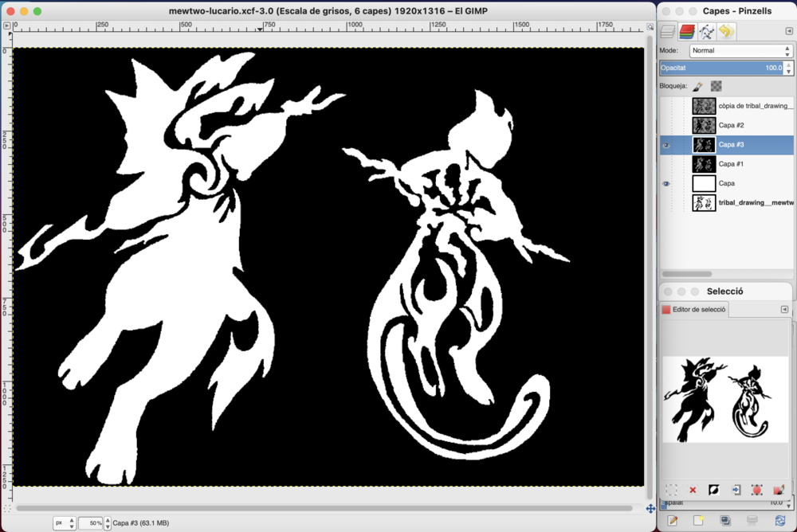The height and width of the screenshot is (532, 797).
Task: Maximize the GIMP image window
Action: click(x=37, y=10)
